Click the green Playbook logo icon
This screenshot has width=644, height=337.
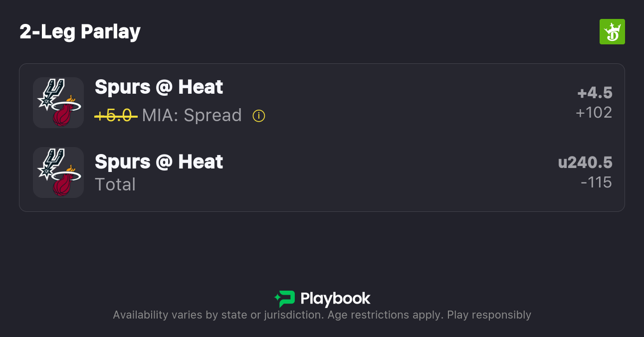click(x=284, y=299)
